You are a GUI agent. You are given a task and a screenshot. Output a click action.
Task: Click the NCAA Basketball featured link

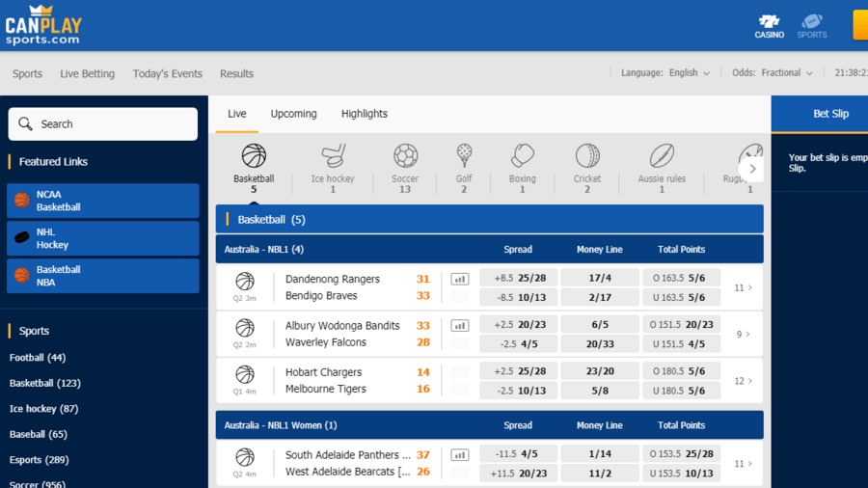(x=103, y=201)
